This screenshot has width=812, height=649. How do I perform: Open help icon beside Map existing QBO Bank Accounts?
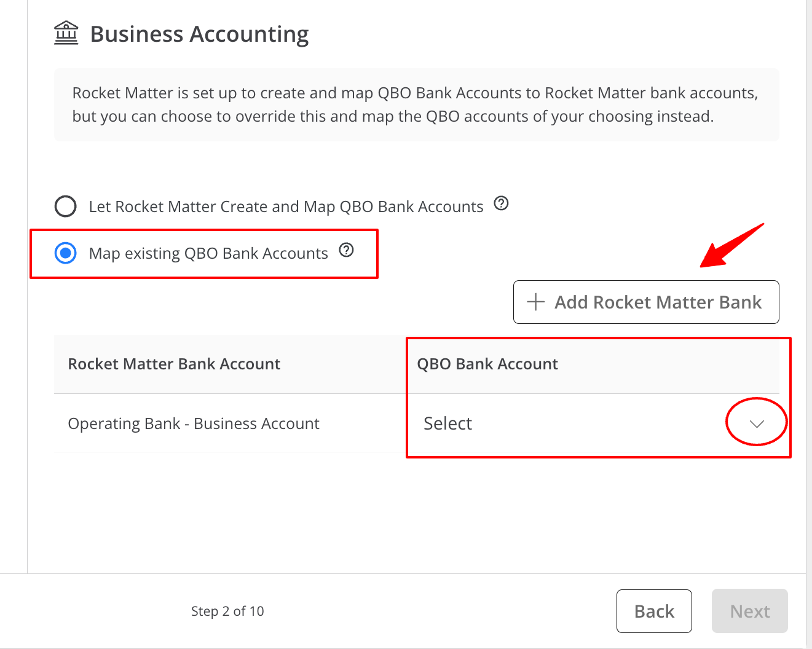tap(347, 250)
